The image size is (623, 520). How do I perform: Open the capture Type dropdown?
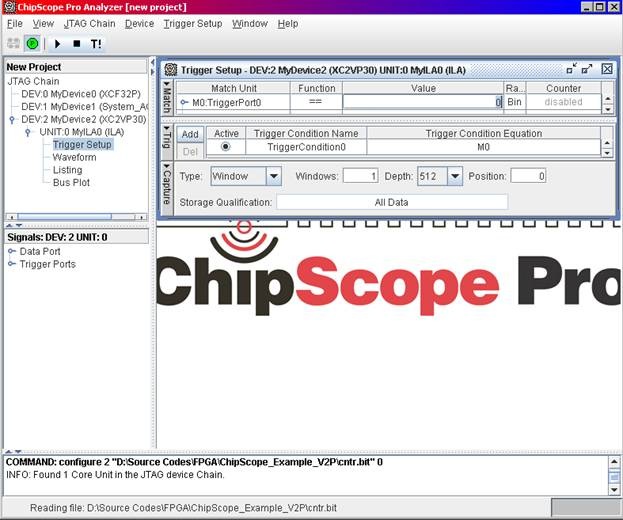[274, 176]
